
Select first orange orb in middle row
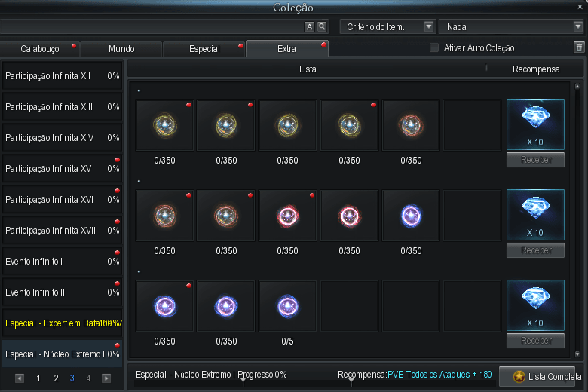(164, 216)
